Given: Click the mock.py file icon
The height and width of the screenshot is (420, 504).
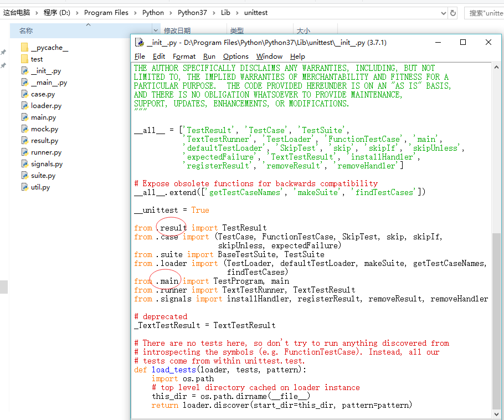Looking at the screenshot, I should coord(24,129).
